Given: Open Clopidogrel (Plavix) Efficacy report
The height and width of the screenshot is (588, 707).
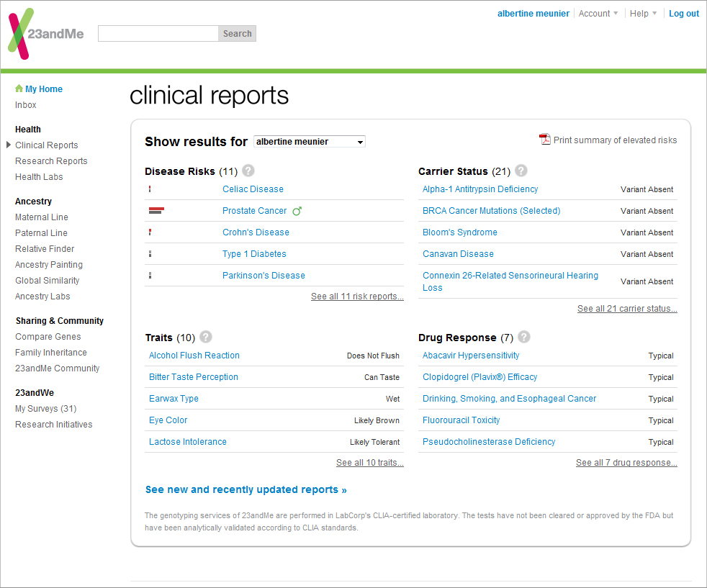Looking at the screenshot, I should (x=479, y=376).
